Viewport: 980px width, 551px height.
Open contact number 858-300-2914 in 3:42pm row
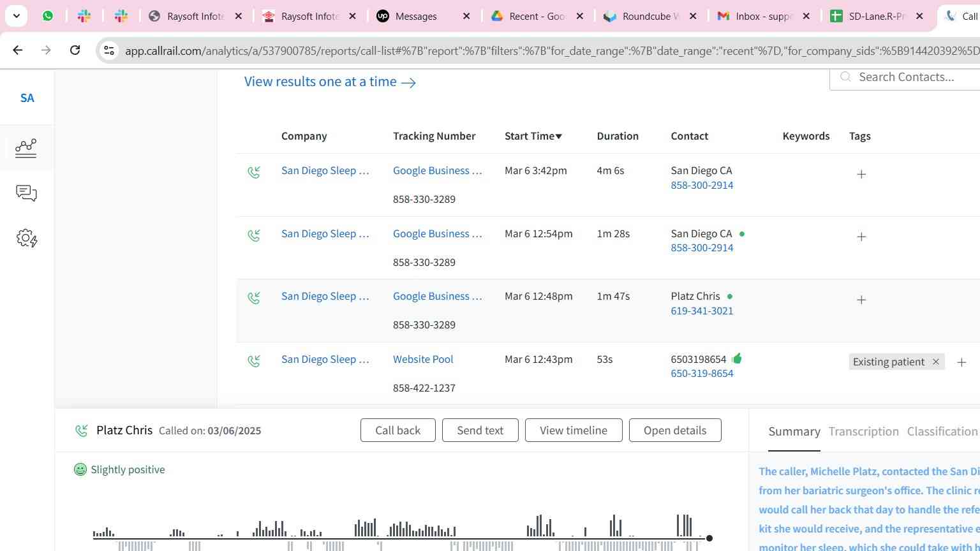(702, 185)
